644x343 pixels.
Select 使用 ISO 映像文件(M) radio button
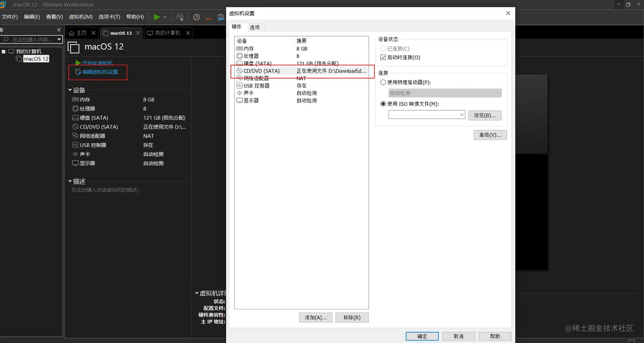click(383, 104)
